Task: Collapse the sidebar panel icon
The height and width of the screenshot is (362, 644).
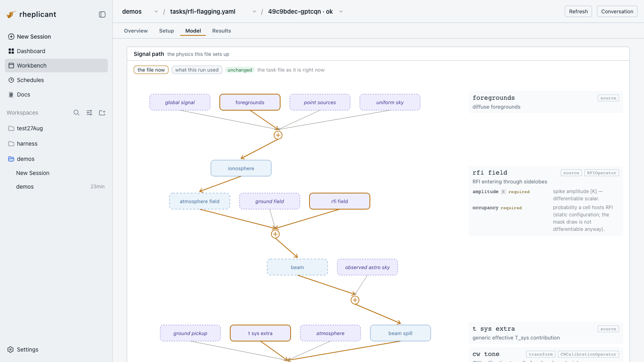Action: pyautogui.click(x=102, y=14)
